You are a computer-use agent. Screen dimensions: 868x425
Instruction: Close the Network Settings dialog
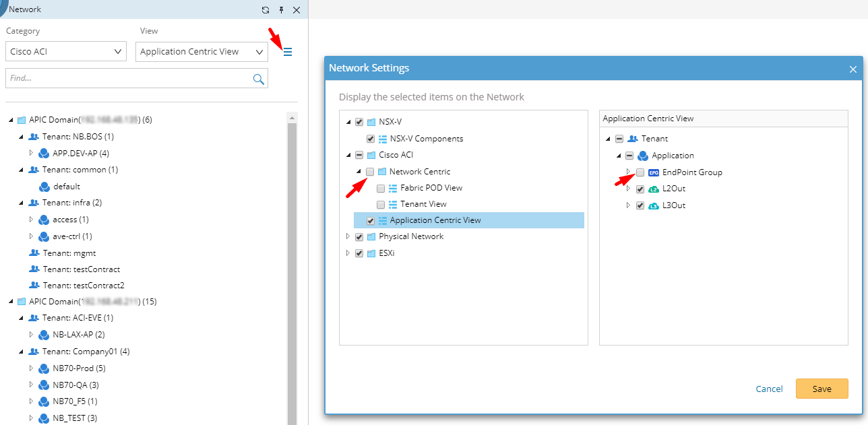point(852,69)
